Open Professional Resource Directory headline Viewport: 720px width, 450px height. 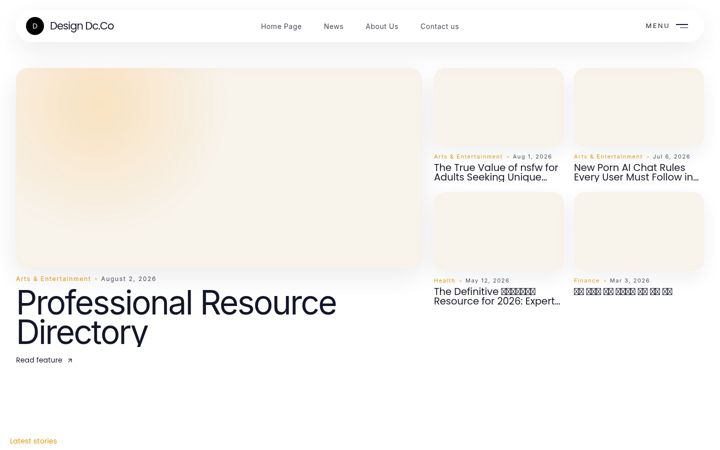click(x=176, y=317)
